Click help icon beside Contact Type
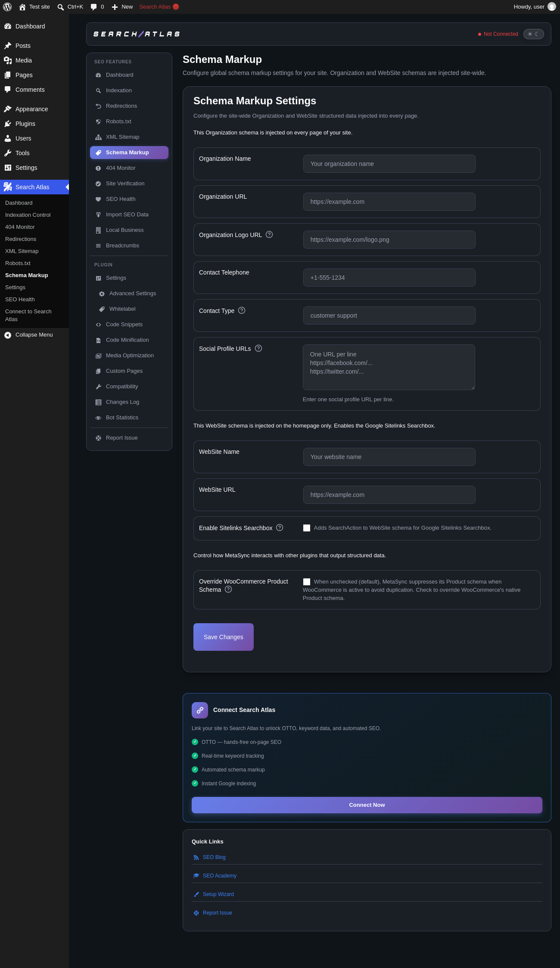Viewport: 560px width, 968px height. point(242,310)
